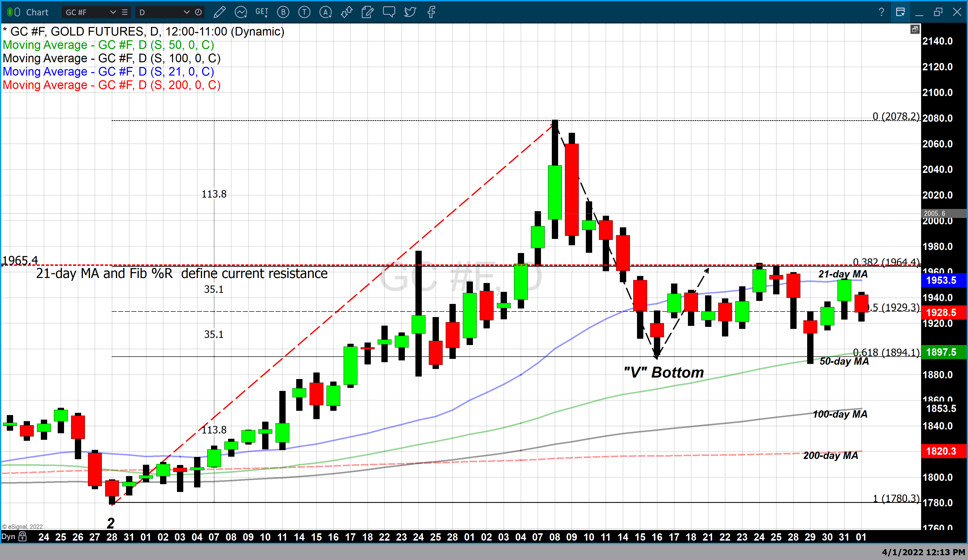Select the 21-day MA and Fib annotation
968x560 pixels.
[x=182, y=273]
